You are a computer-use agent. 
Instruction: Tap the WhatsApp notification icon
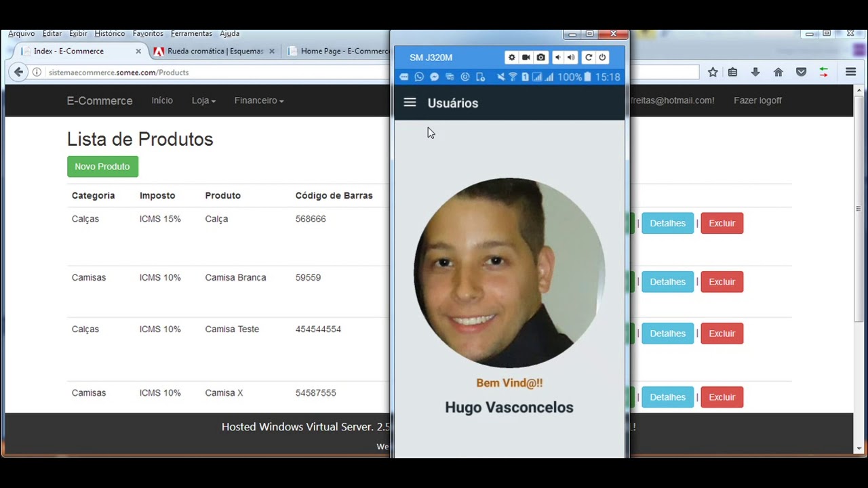419,77
